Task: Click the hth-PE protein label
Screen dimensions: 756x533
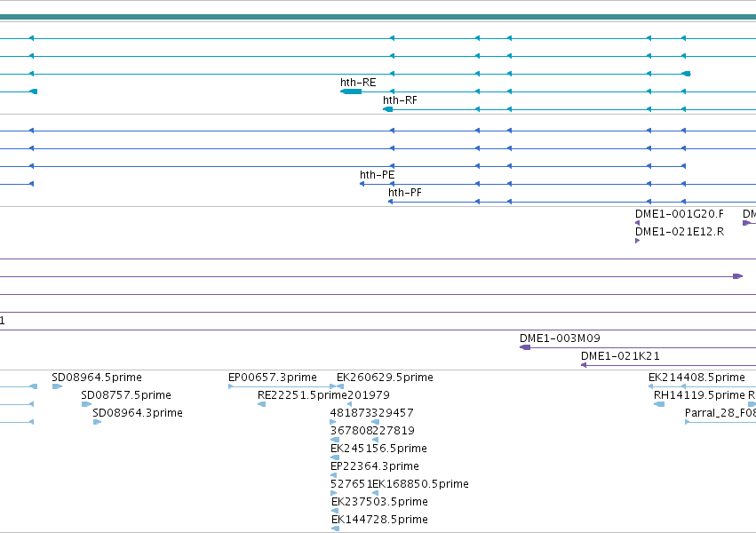Action: (377, 175)
